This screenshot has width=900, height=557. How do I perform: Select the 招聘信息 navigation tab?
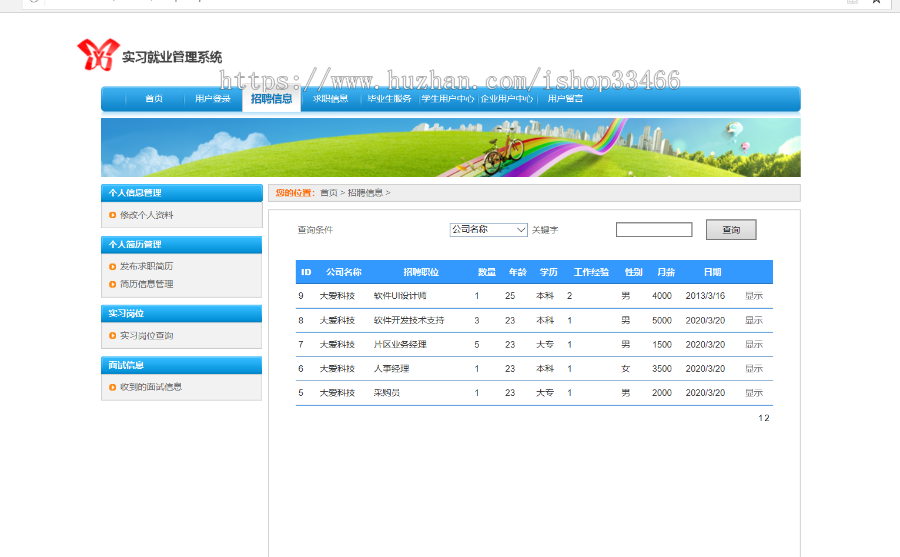click(271, 99)
